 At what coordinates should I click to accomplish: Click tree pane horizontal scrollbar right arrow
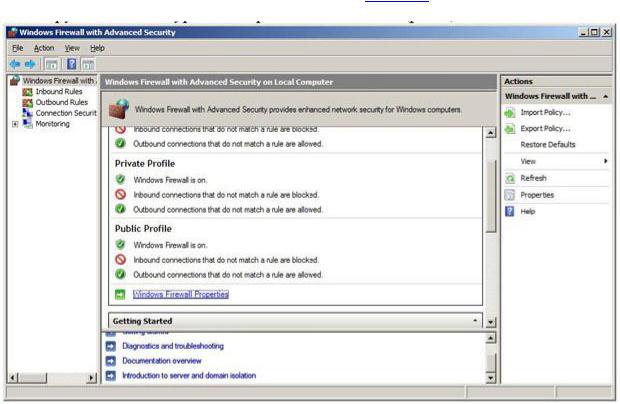point(92,378)
